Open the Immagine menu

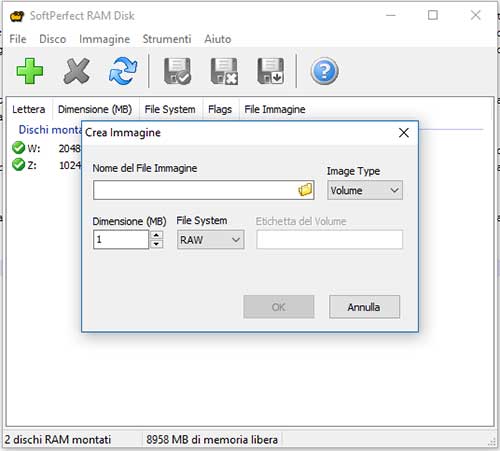[x=105, y=39]
